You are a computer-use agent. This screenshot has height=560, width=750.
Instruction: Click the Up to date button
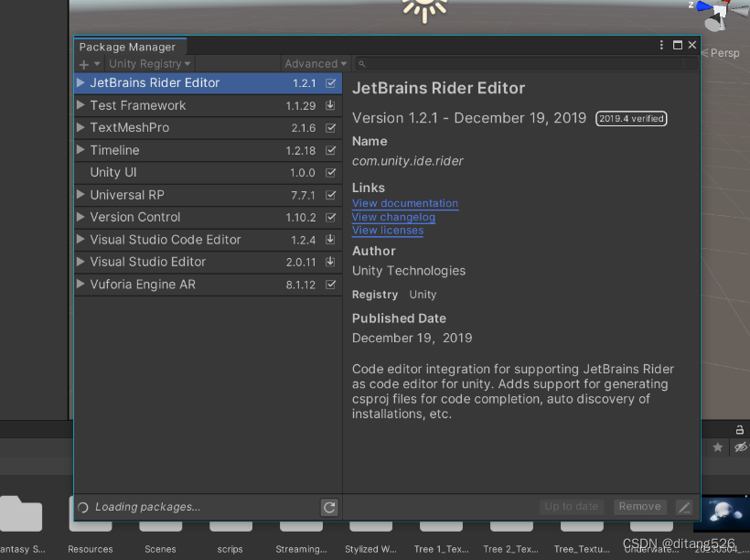coord(571,507)
